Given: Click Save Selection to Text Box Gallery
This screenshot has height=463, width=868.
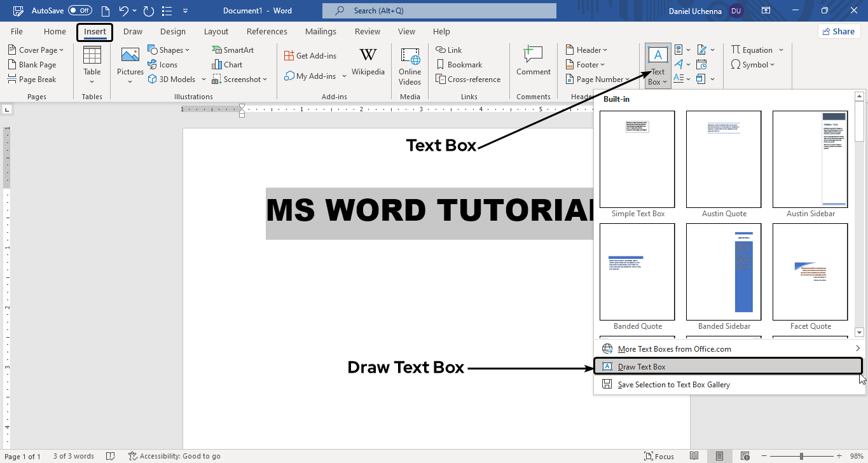Looking at the screenshot, I should point(673,385).
